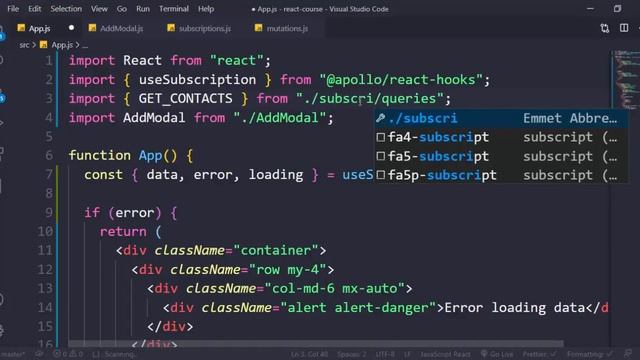Open the View menu
This screenshot has width=640, height=360.
pos(99,9)
